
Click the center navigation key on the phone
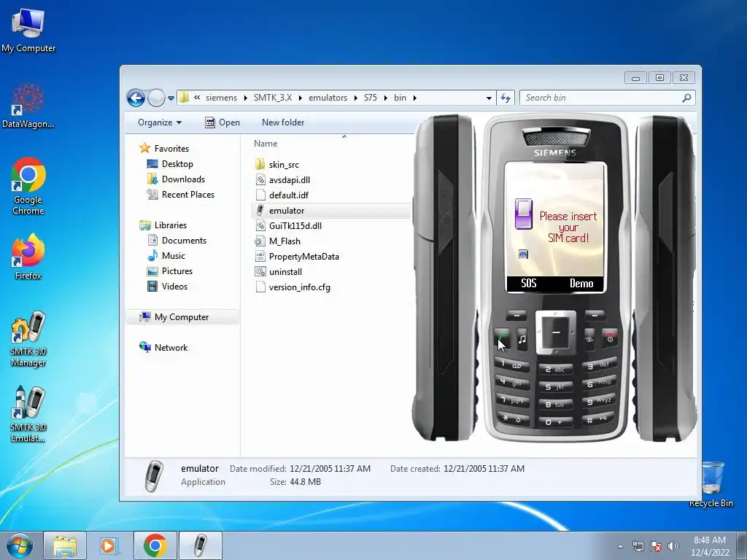pyautogui.click(x=556, y=332)
